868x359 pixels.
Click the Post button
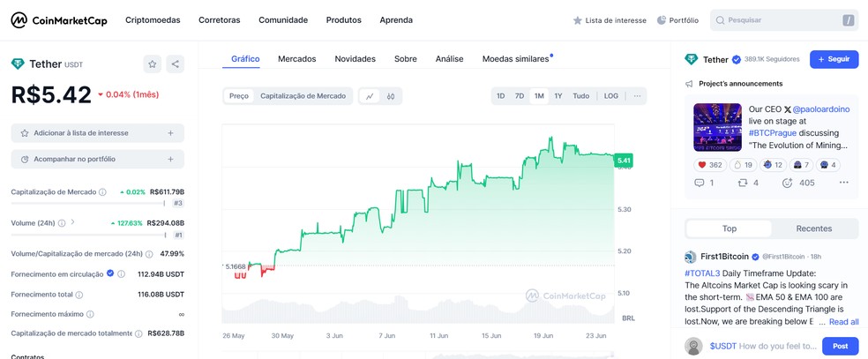(840, 347)
